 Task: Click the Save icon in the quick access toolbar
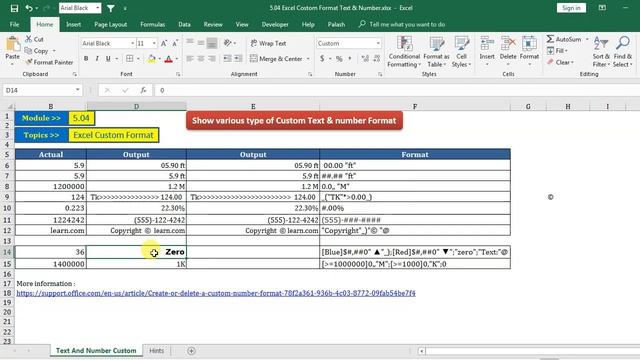14,8
